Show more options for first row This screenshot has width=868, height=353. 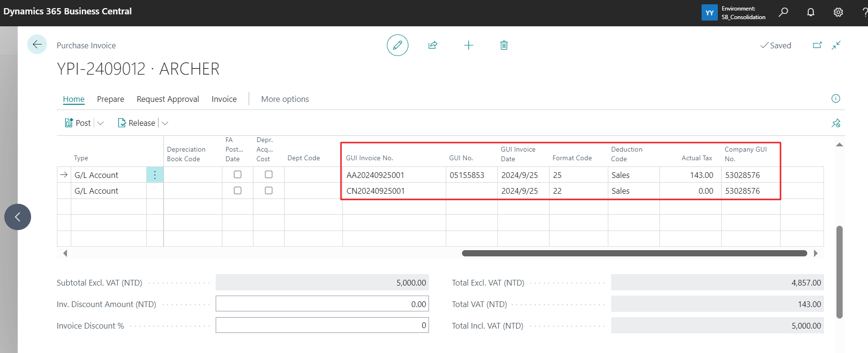pos(155,175)
